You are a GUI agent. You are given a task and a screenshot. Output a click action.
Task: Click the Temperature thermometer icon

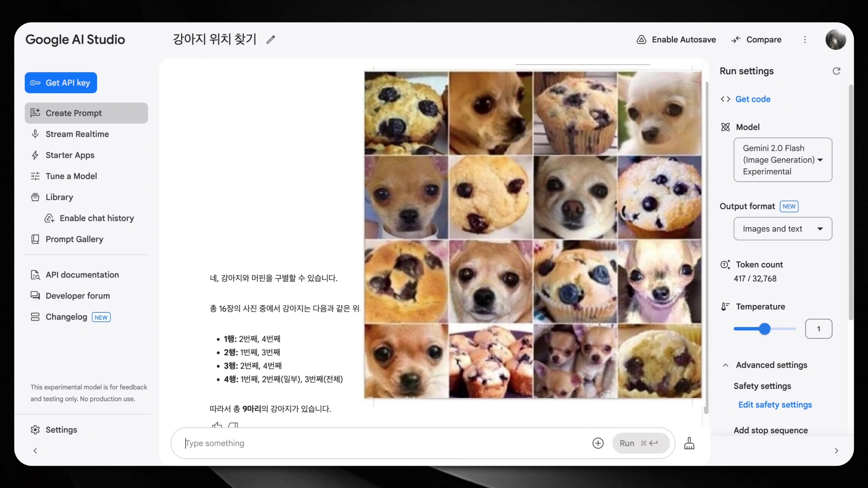point(725,307)
